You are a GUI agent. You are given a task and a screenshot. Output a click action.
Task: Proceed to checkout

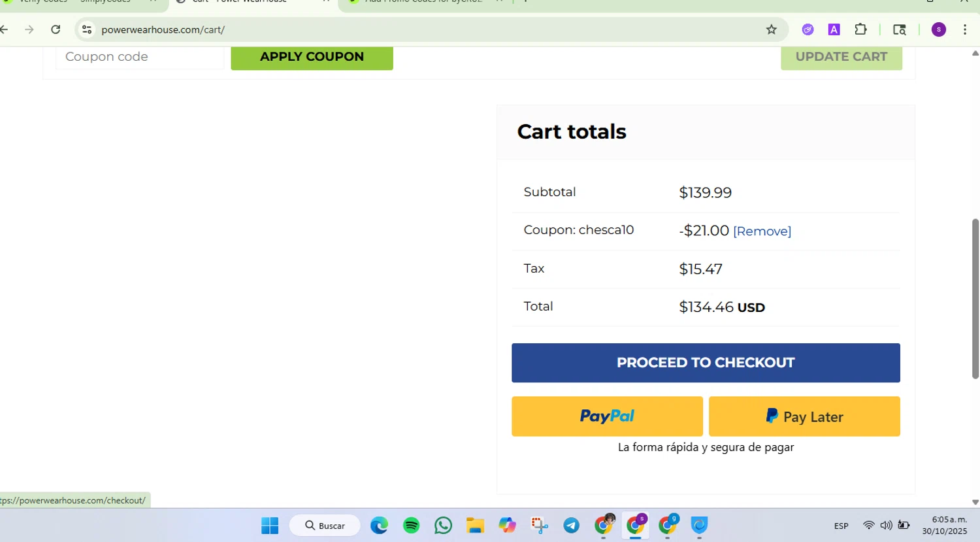[706, 363]
